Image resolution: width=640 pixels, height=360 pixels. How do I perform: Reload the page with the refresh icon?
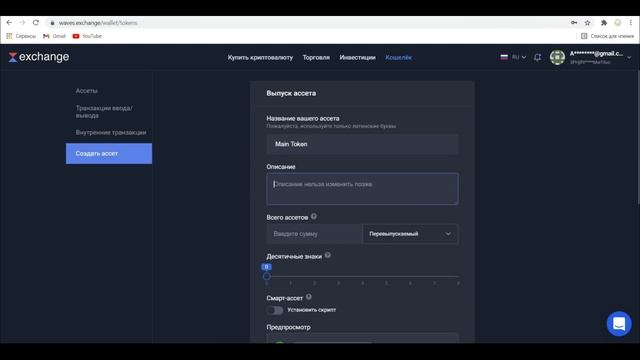coord(36,23)
